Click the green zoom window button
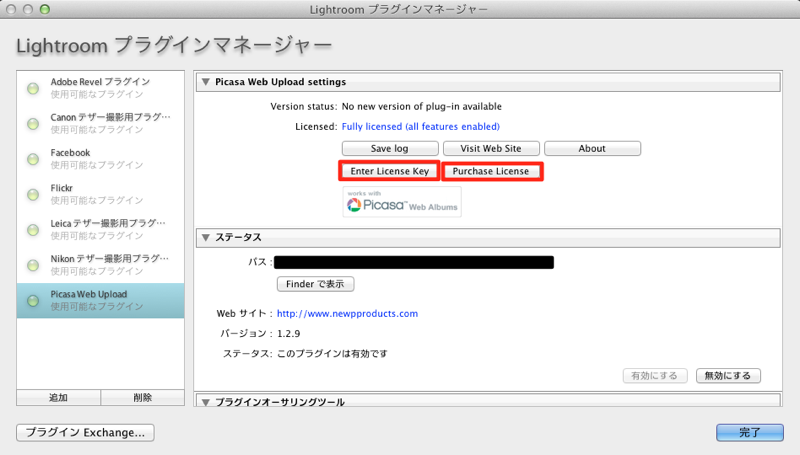 45,9
